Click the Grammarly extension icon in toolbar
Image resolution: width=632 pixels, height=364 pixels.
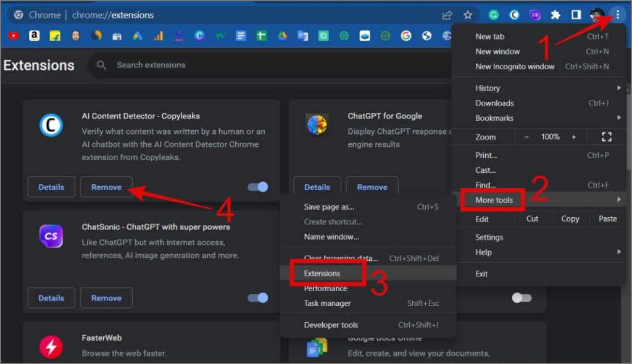[494, 15]
